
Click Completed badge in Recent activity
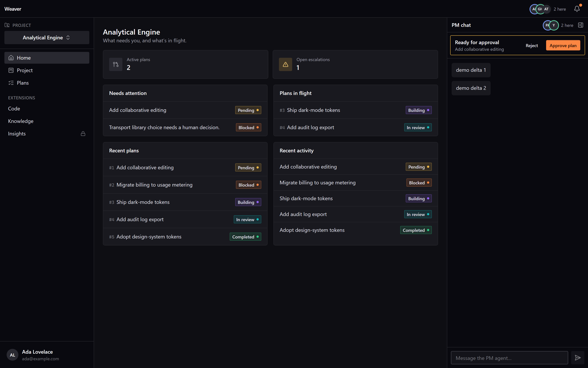click(x=416, y=230)
